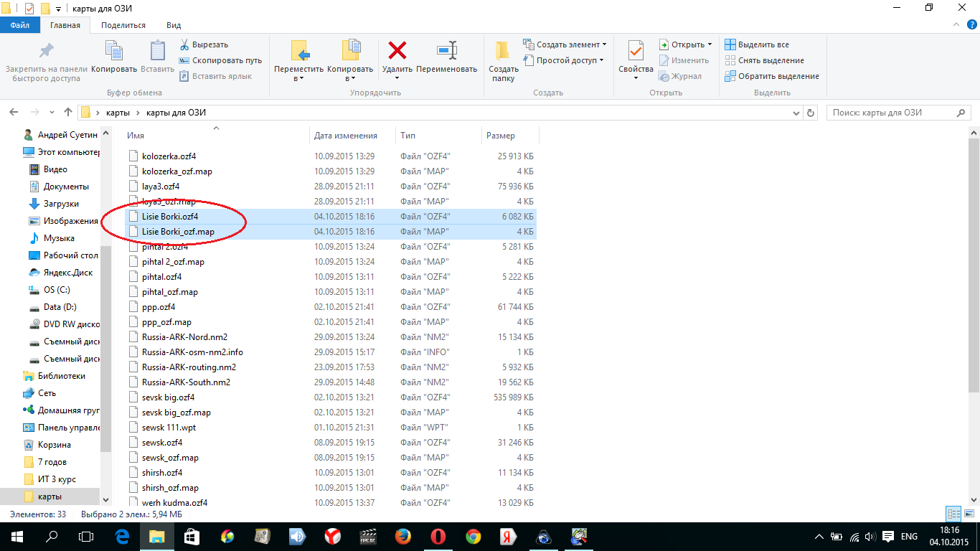
Task: Click Copy path (Скопировать путь) button
Action: click(x=221, y=60)
